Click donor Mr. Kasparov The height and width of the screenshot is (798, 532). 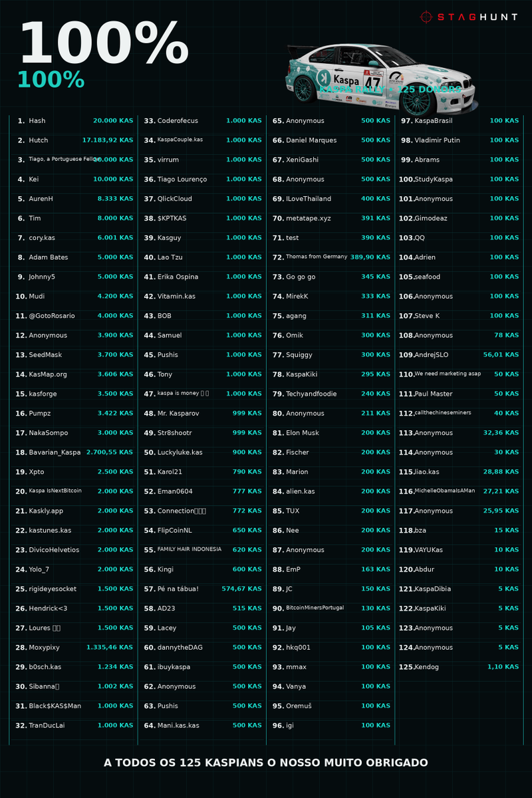[x=178, y=414]
